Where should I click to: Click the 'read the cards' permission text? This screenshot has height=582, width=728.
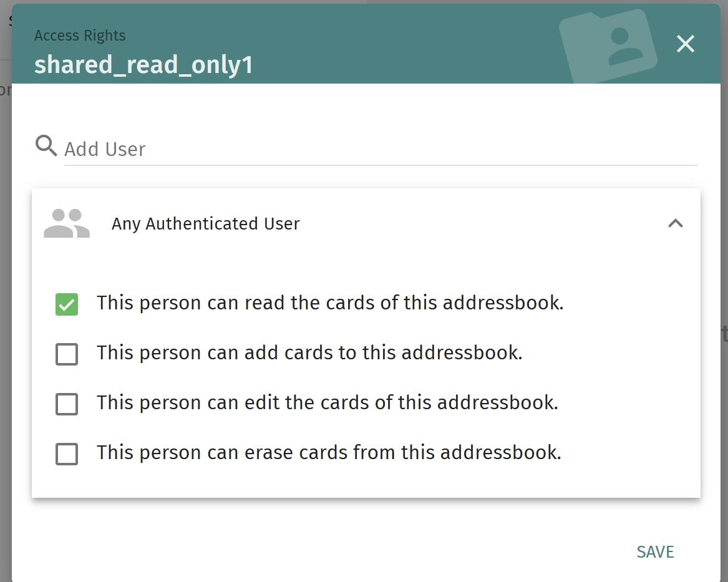pyautogui.click(x=330, y=303)
